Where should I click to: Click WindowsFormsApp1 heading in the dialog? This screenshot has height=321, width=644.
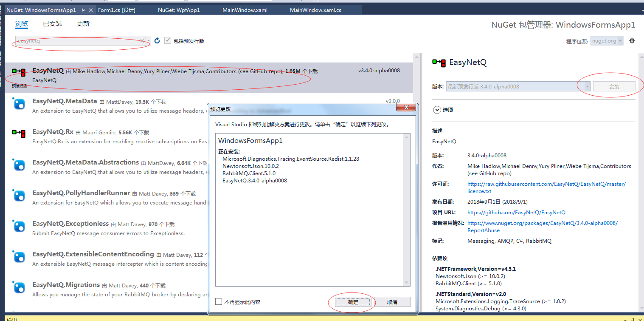click(250, 140)
